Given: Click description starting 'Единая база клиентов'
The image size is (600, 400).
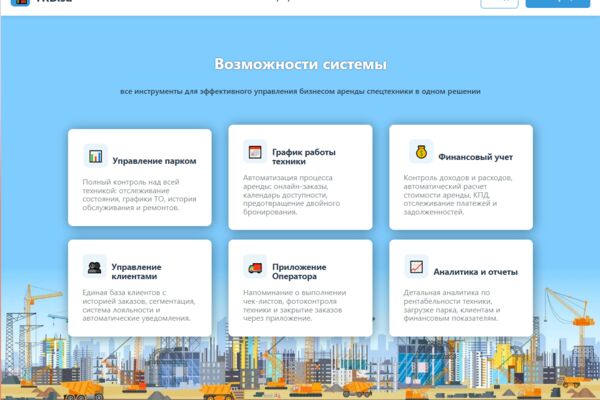Looking at the screenshot, I should click(139, 305).
